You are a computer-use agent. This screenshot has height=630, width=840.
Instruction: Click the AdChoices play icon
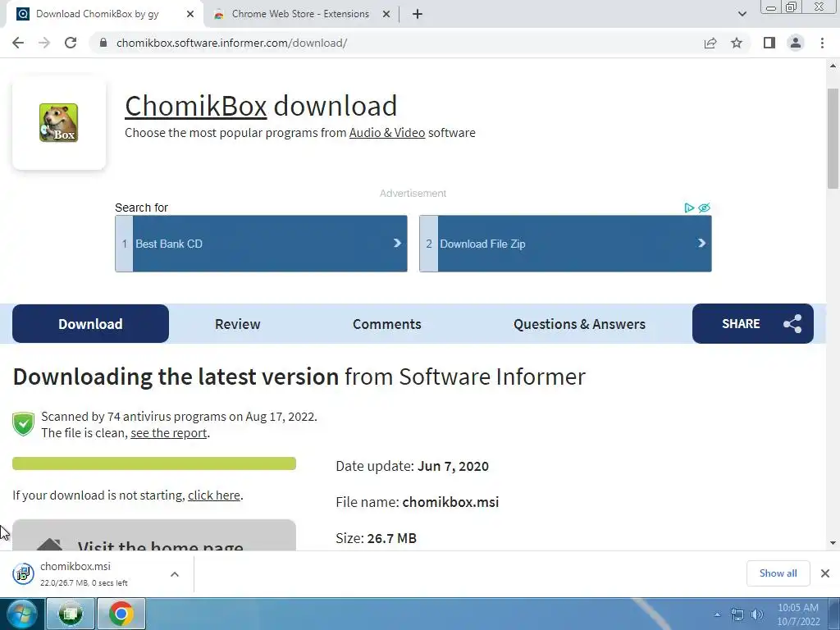689,208
